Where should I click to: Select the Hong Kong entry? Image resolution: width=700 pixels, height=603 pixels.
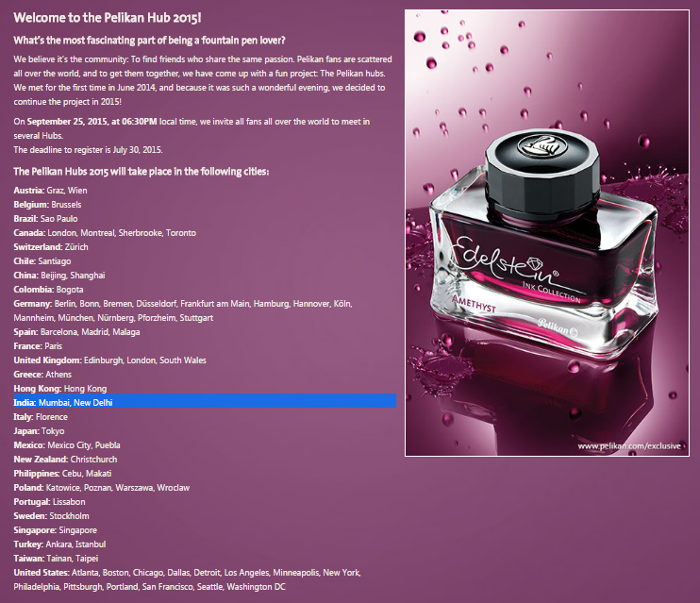pos(59,388)
